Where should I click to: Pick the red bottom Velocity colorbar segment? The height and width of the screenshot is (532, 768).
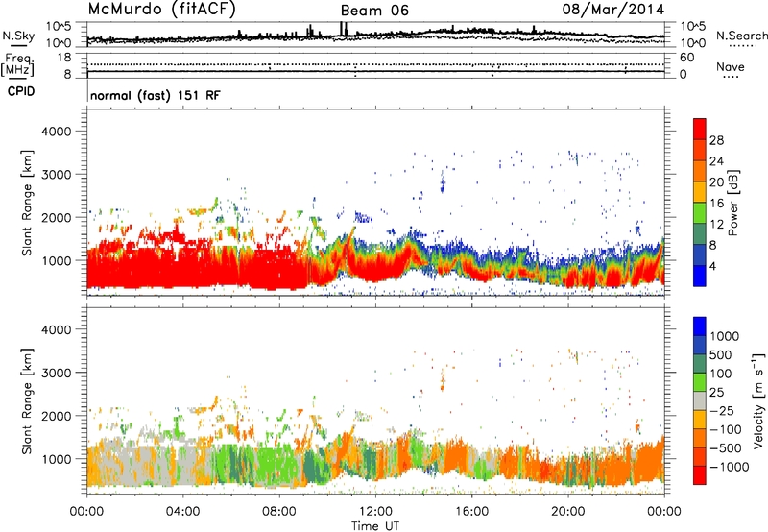coord(700,475)
